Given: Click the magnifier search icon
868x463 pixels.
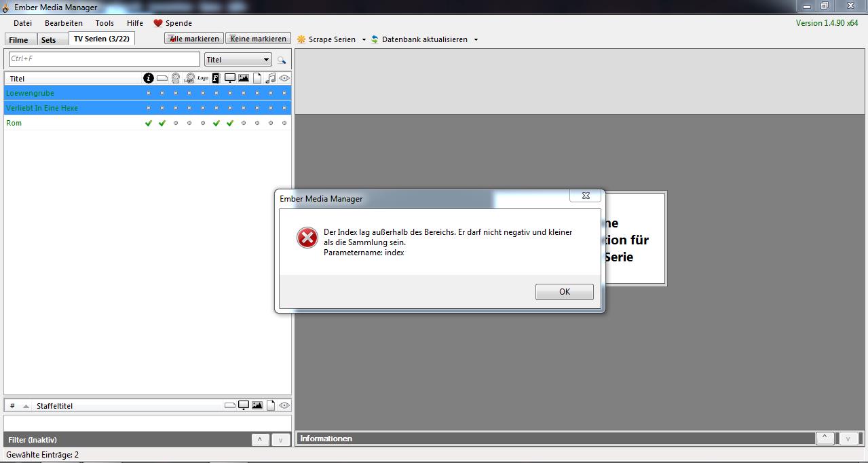Looking at the screenshot, I should 282,60.
